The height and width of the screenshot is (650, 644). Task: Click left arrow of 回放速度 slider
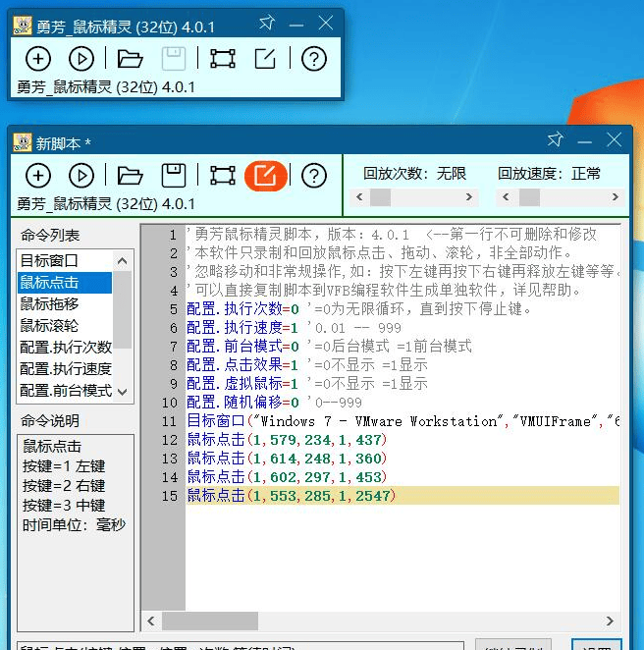(507, 197)
